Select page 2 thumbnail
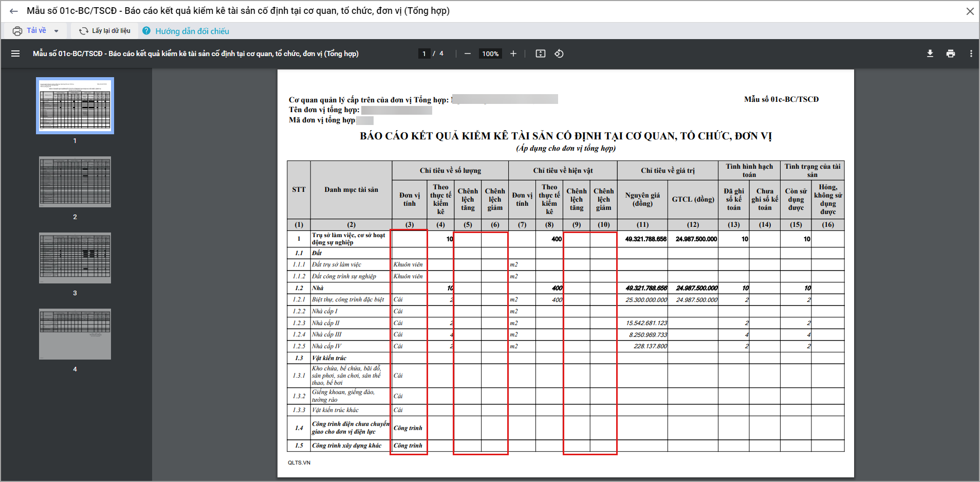The height and width of the screenshot is (482, 980). [x=75, y=182]
